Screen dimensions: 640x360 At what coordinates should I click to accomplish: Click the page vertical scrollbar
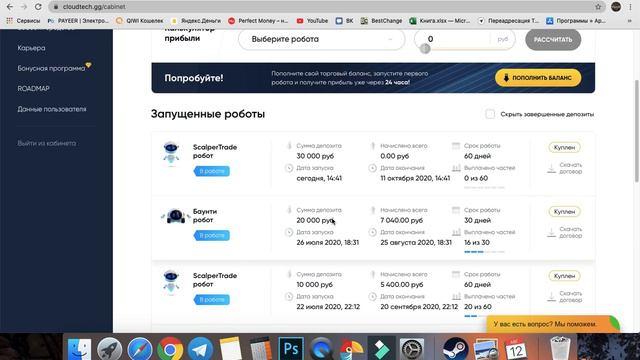point(636,131)
